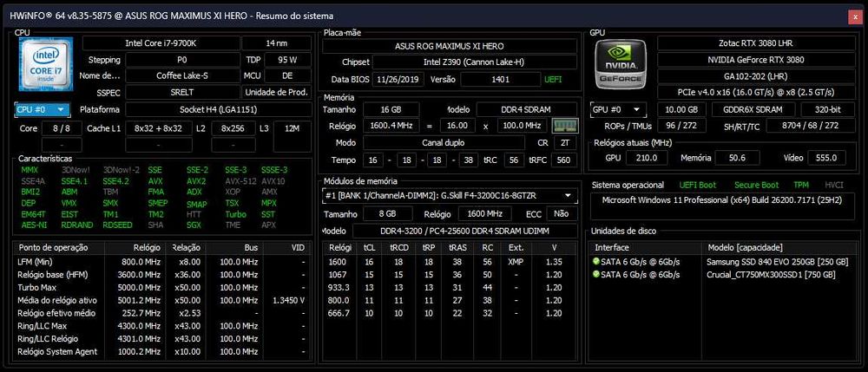Click the ASUS ROG MAXIMUS XI HERO motherboard field
The image size is (868, 372).
[x=450, y=46]
